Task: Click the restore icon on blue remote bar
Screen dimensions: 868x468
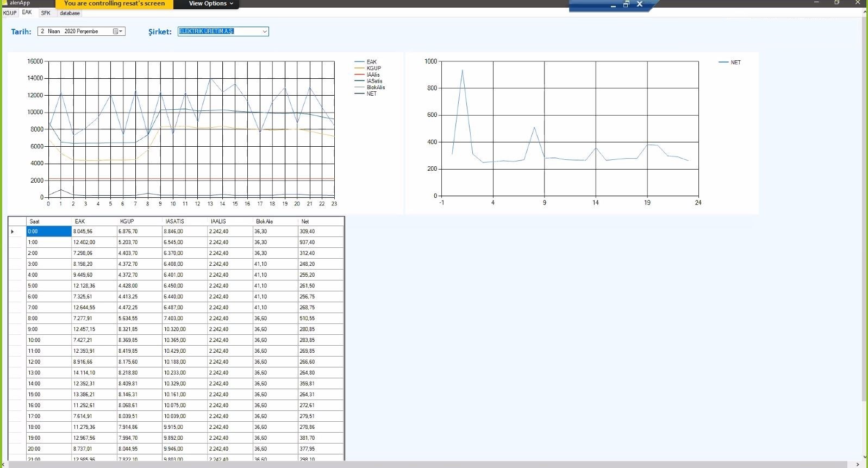Action: (x=626, y=4)
